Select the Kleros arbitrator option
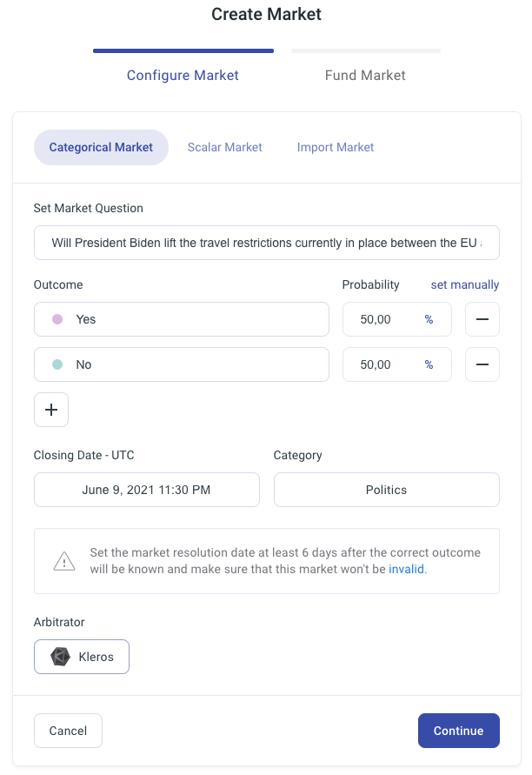This screenshot has width=532, height=775. [x=82, y=657]
